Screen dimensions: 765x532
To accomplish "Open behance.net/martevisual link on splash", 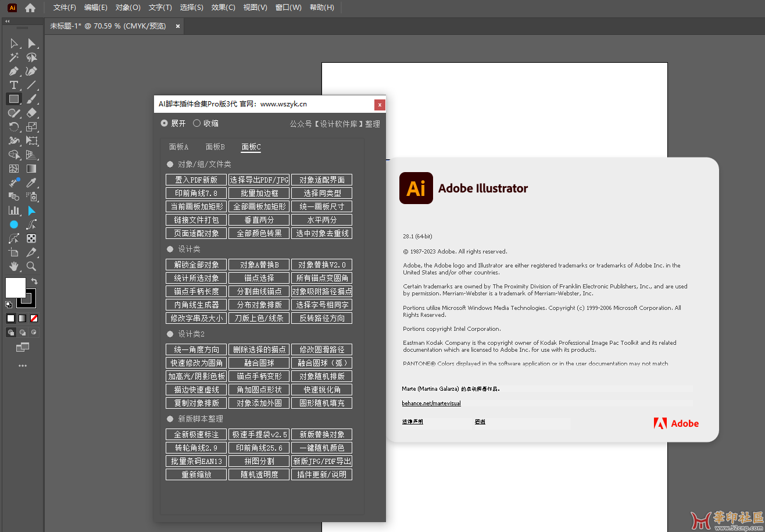I will click(431, 403).
